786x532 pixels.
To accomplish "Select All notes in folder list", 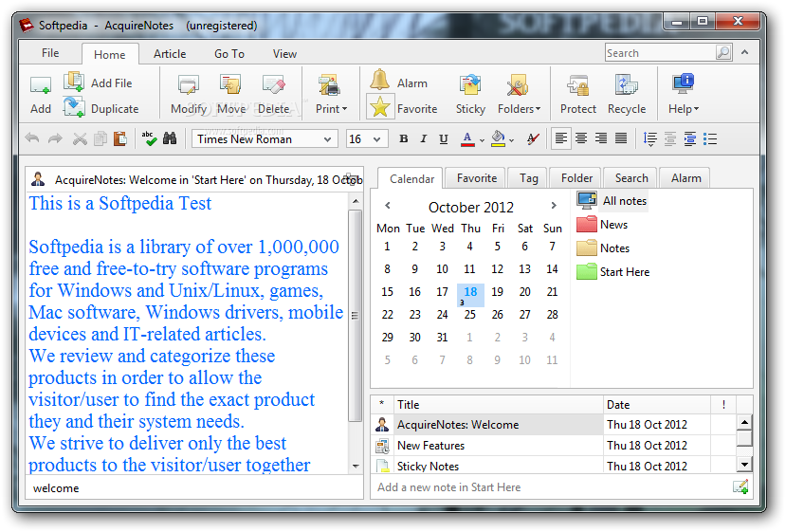I will [612, 200].
